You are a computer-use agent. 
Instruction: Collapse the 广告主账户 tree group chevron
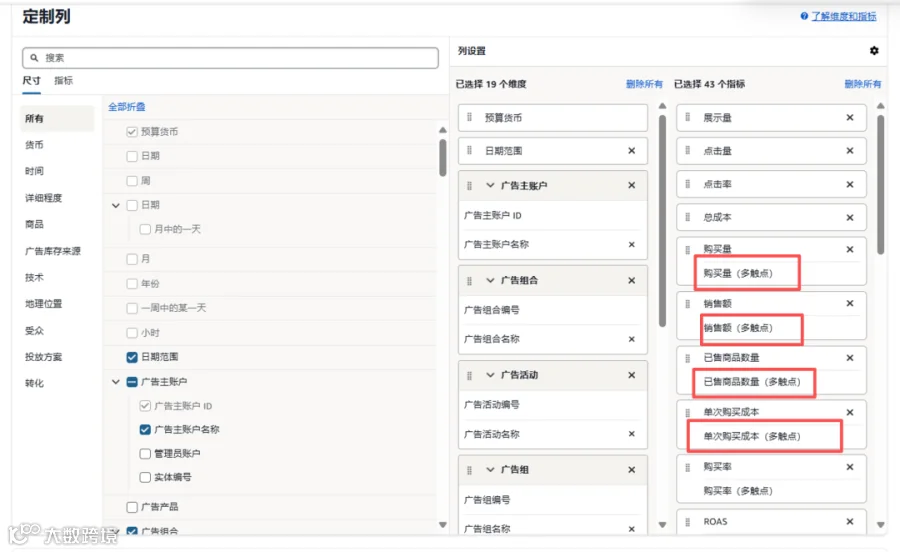[x=115, y=382]
